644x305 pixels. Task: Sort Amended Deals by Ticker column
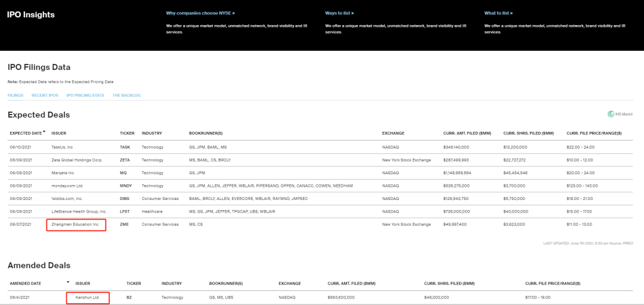point(134,283)
